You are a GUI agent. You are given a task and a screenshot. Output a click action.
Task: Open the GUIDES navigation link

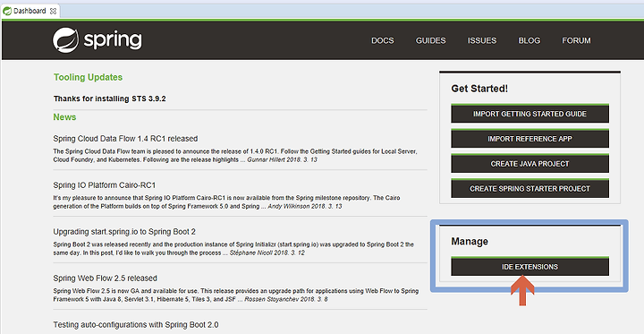[x=430, y=40]
